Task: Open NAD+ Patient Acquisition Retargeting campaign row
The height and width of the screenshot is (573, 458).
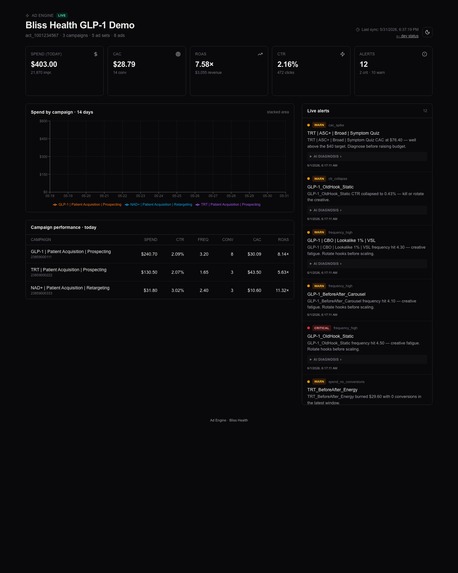Action: click(160, 290)
